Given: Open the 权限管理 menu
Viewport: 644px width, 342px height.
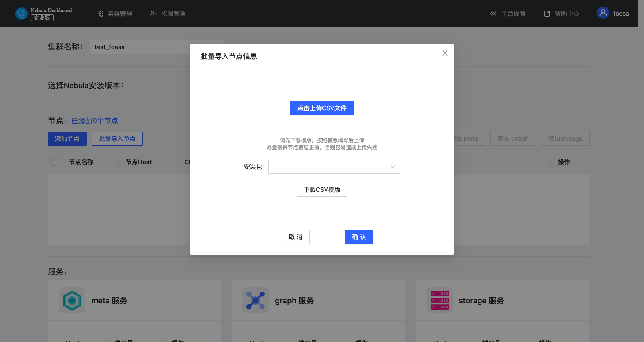Looking at the screenshot, I should pyautogui.click(x=173, y=14).
